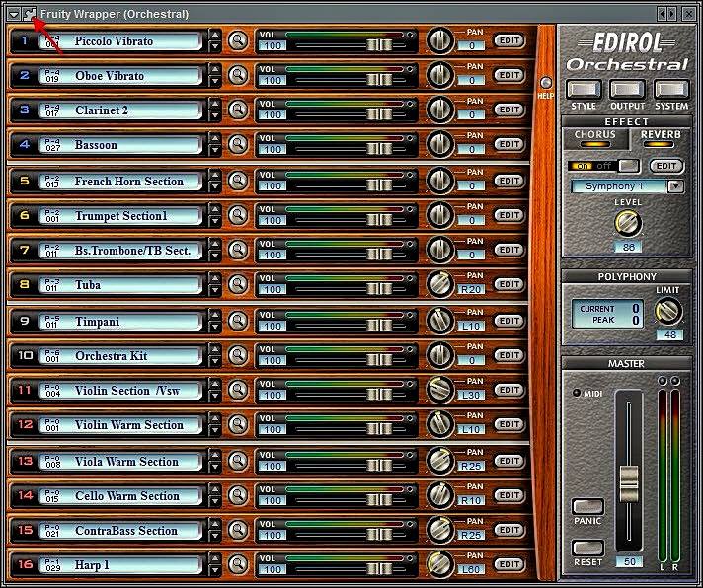Open instrument browser for Tuba
This screenshot has height=588, width=703.
point(238,284)
